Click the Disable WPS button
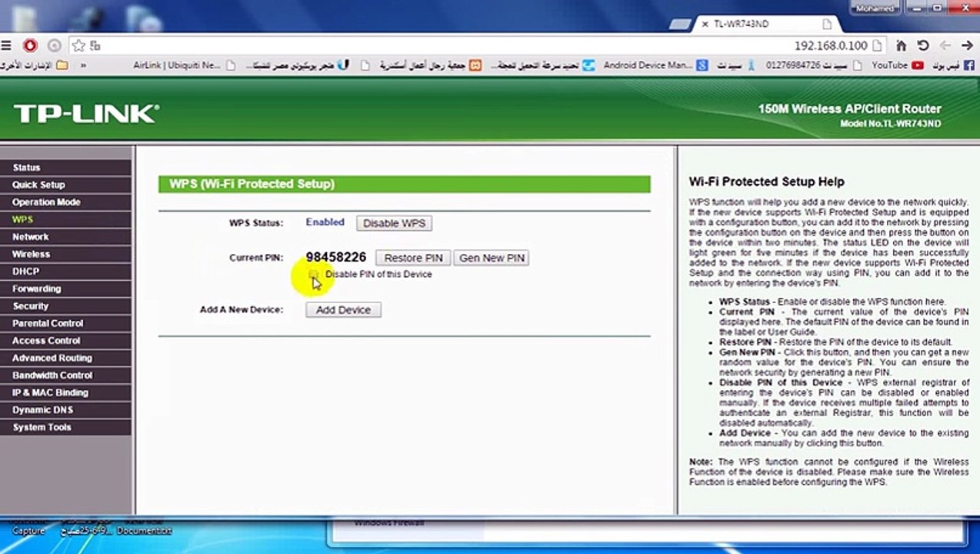This screenshot has width=980, height=554. tap(394, 223)
